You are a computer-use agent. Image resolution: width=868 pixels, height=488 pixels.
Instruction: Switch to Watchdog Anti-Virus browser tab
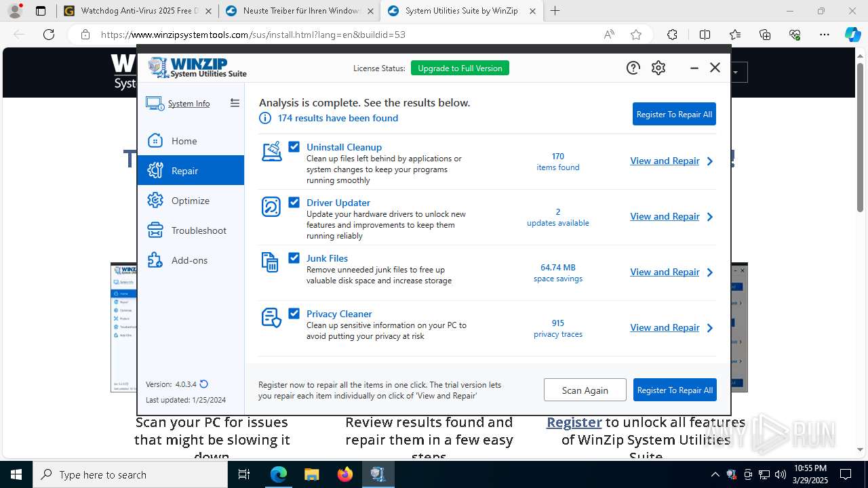pos(138,11)
